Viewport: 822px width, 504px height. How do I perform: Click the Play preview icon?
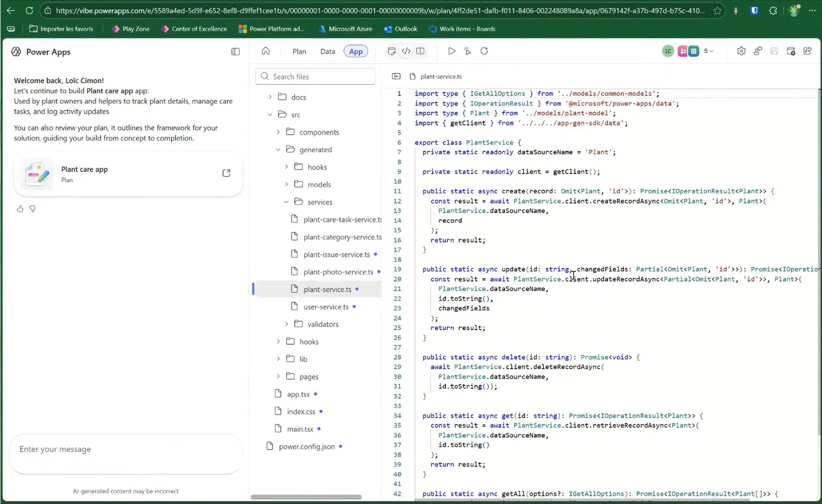451,51
